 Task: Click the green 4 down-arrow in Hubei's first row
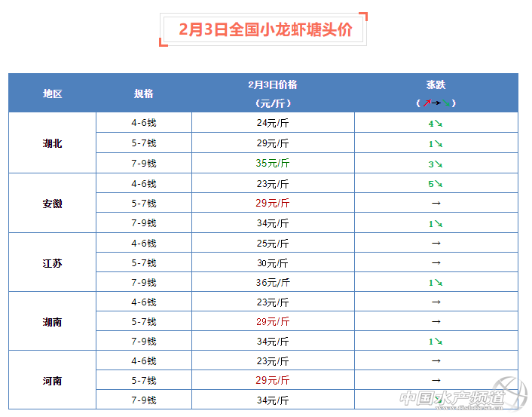tap(436, 123)
